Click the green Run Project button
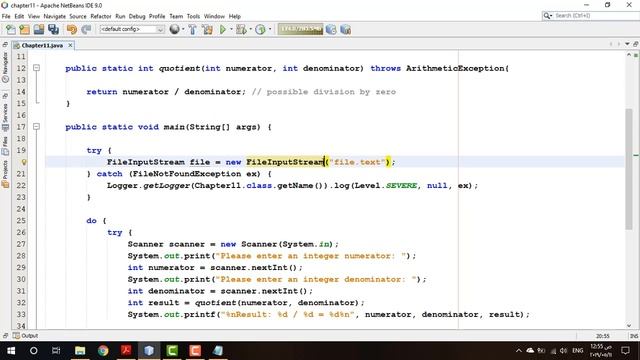 coord(223,29)
